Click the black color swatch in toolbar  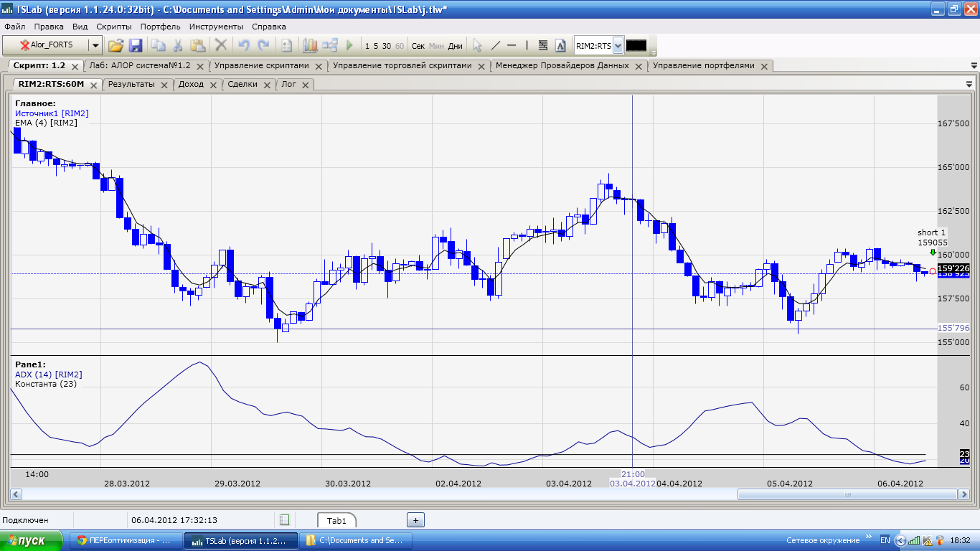636,45
